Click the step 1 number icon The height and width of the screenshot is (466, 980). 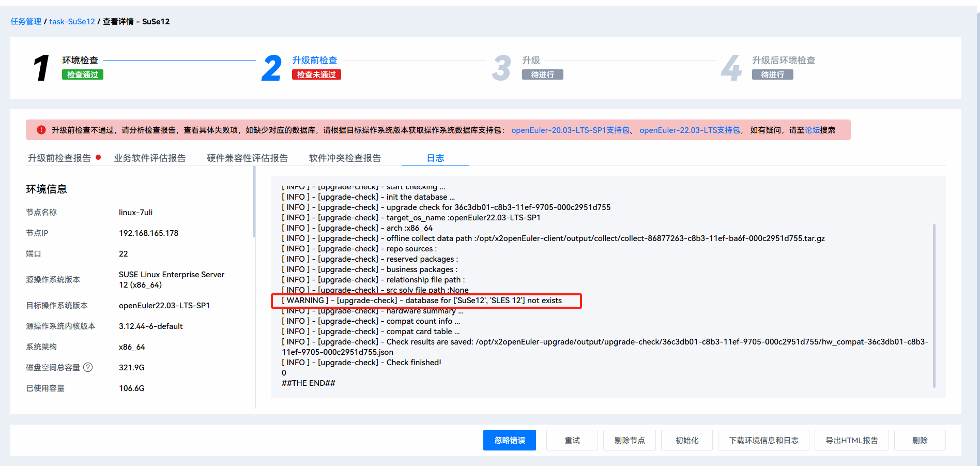41,68
